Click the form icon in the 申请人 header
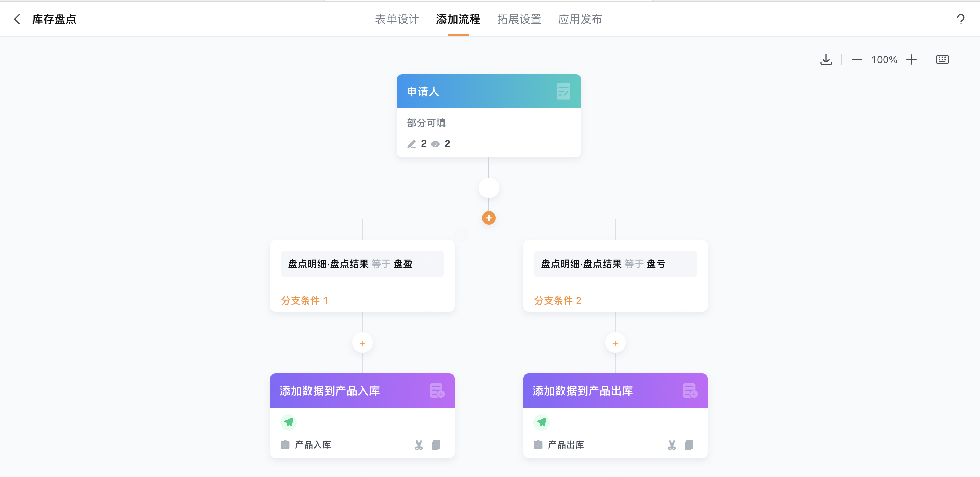Image resolution: width=980 pixels, height=477 pixels. (x=563, y=91)
